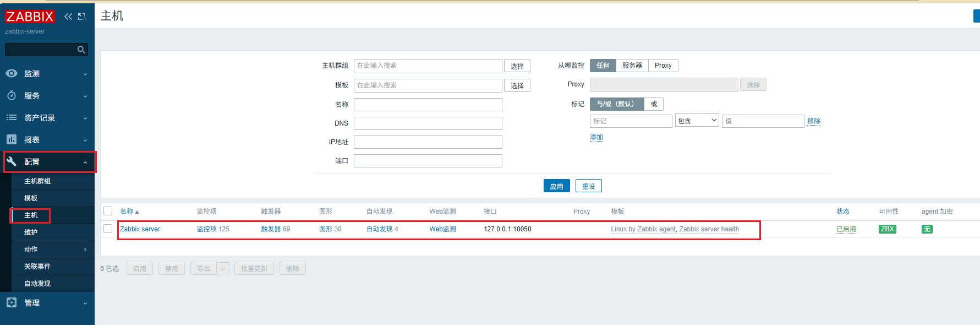The image size is (980, 325).
Task: Open 图形 link for Zabbix server
Action: pos(326,229)
